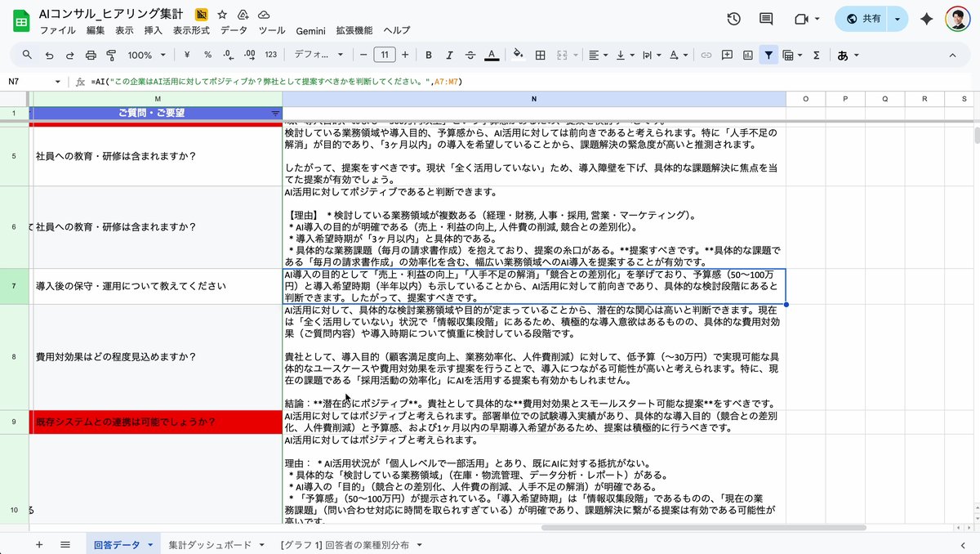Open the font family dropdown
980x554 pixels.
pyautogui.click(x=321, y=55)
